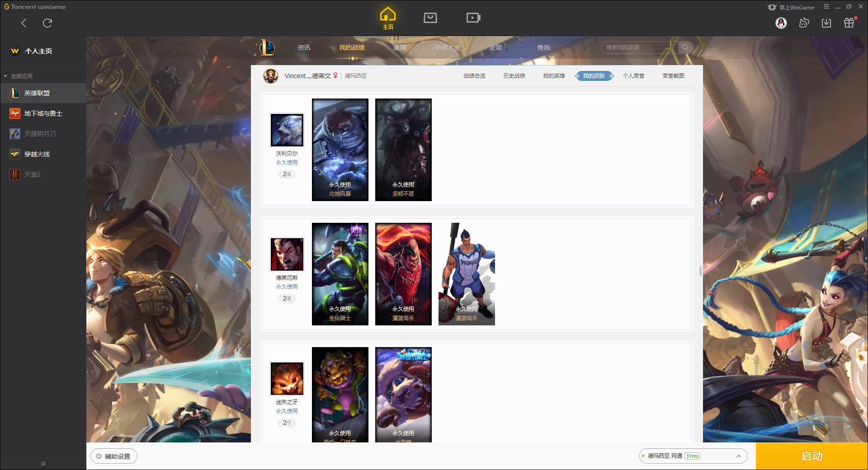Screen dimensions: 868x470
Task: Click the search magnifier button
Action: [685, 47]
